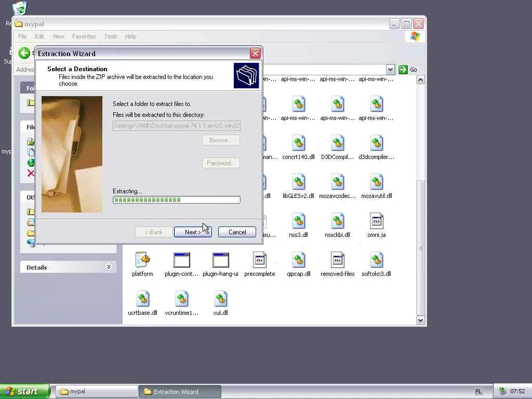This screenshot has height=399, width=532.
Task: Click the green Back arrow in mypal window
Action: point(24,53)
